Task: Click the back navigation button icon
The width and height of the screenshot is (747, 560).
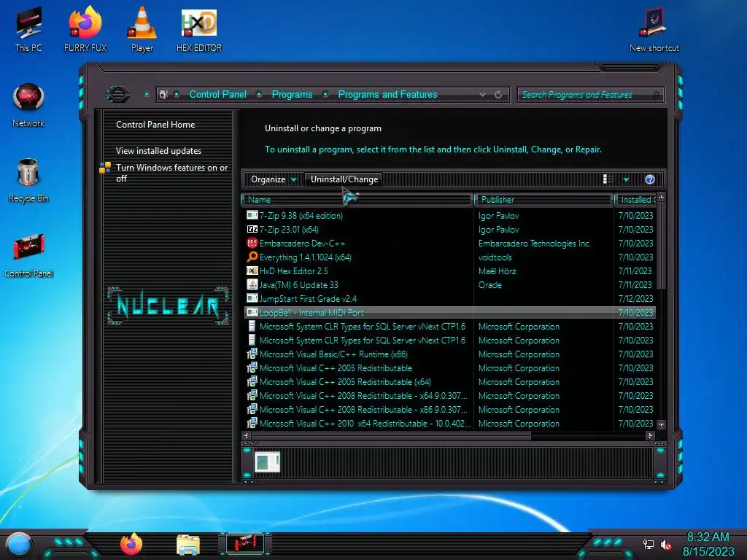Action: coord(118,94)
